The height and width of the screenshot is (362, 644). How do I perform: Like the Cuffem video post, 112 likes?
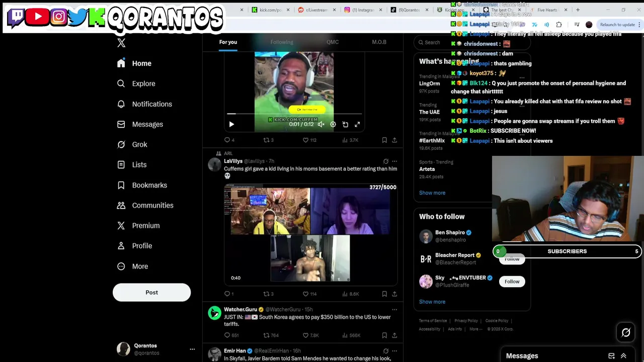coord(309,140)
